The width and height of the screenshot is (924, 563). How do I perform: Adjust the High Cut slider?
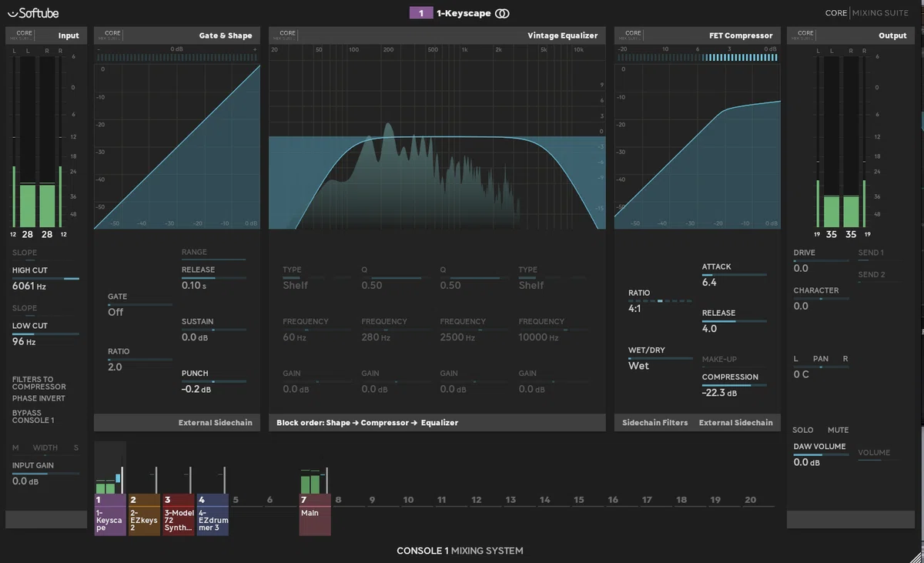click(x=45, y=278)
